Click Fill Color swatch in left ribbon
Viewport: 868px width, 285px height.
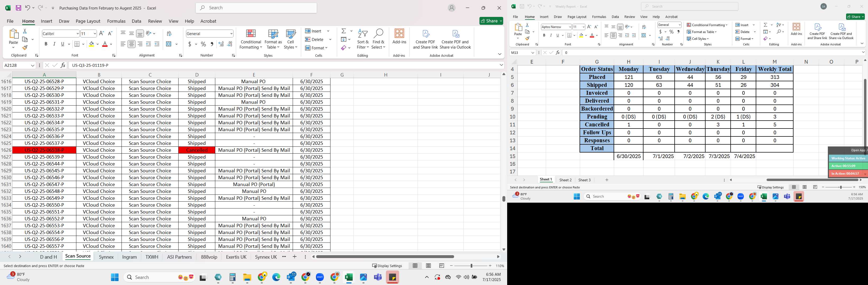pyautogui.click(x=91, y=44)
